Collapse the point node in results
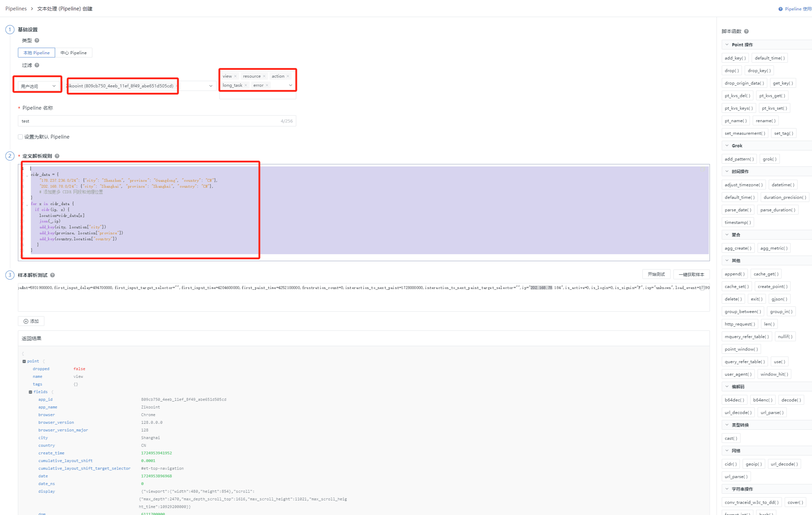 pyautogui.click(x=24, y=361)
